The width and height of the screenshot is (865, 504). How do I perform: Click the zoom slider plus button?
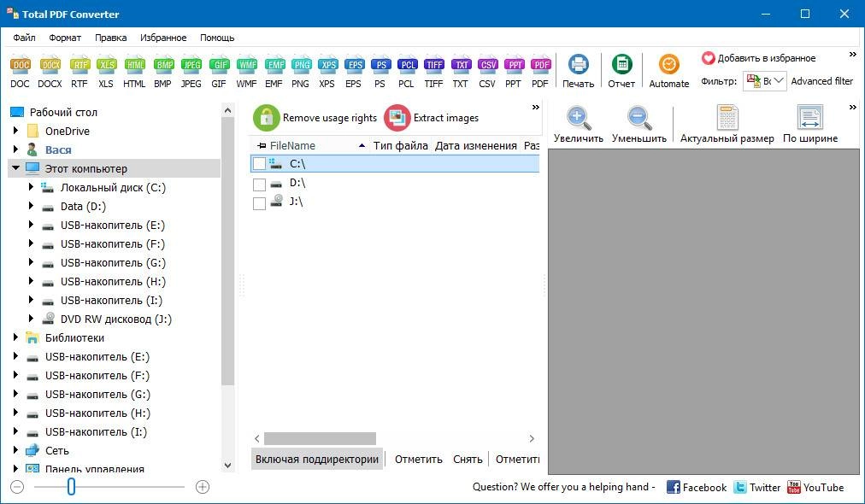pyautogui.click(x=203, y=487)
